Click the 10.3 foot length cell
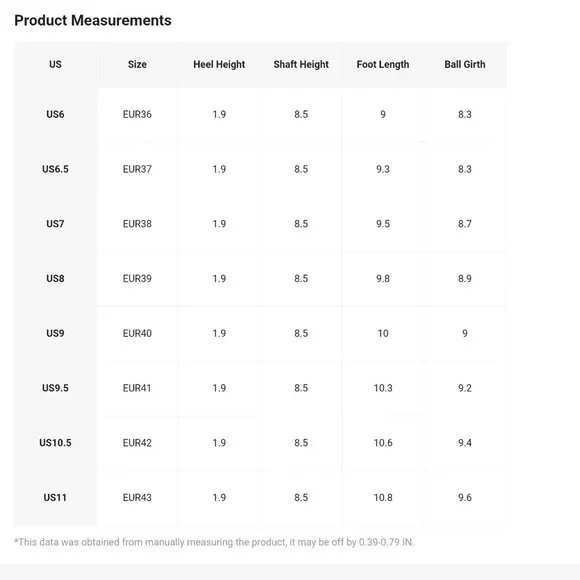Screen dimensions: 580x580 (383, 388)
